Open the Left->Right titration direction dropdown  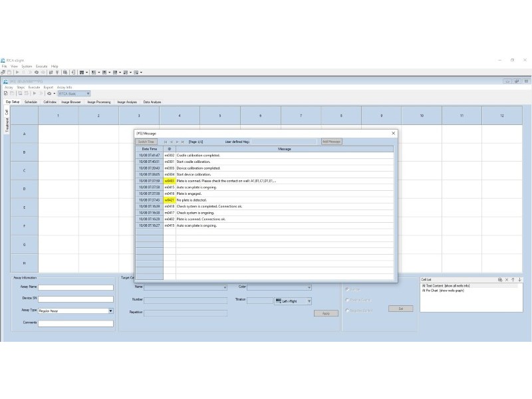(309, 301)
